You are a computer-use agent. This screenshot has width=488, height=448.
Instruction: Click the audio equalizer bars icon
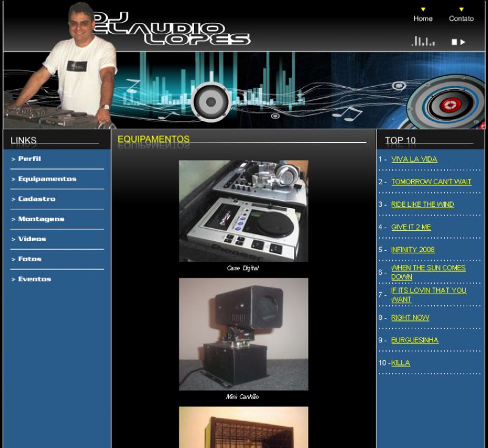pyautogui.click(x=423, y=41)
